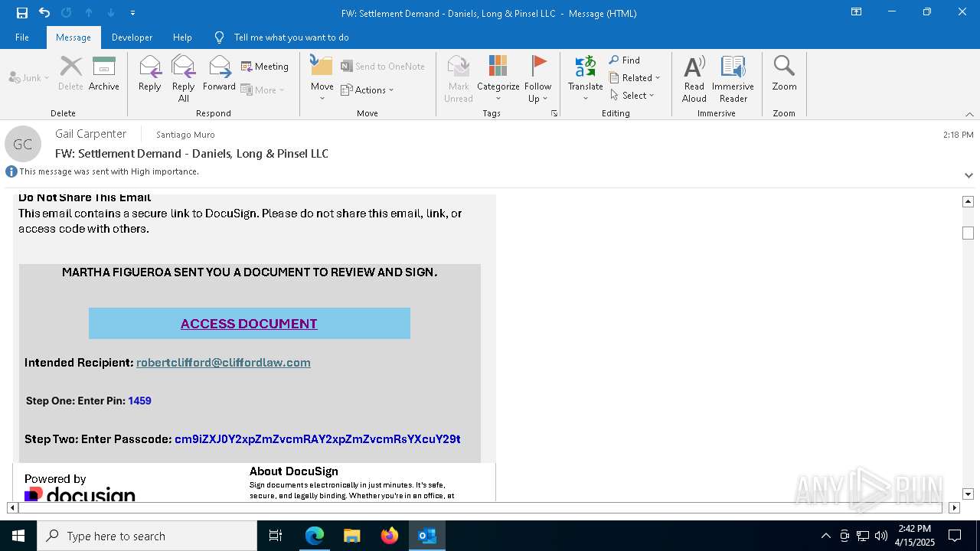This screenshot has height=551, width=980.
Task: Click vertical scrollbar down arrow
Action: pos(968,494)
